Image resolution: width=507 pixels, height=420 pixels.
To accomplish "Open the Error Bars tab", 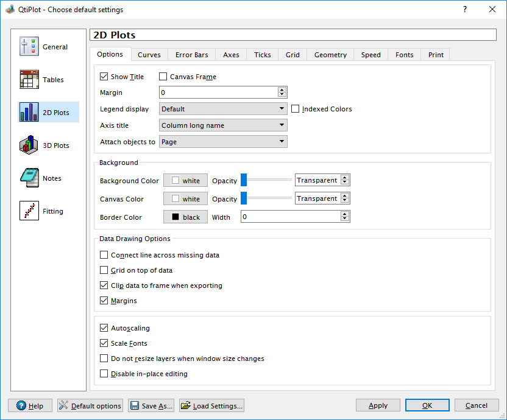I will coord(192,55).
